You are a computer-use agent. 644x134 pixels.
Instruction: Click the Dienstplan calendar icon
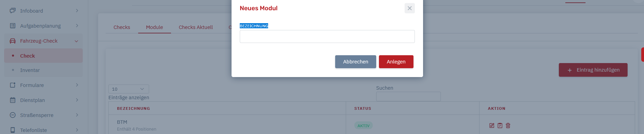pyautogui.click(x=13, y=100)
